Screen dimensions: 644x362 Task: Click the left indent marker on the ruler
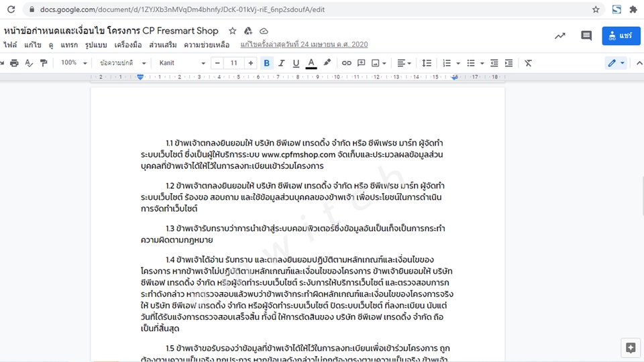point(140,76)
